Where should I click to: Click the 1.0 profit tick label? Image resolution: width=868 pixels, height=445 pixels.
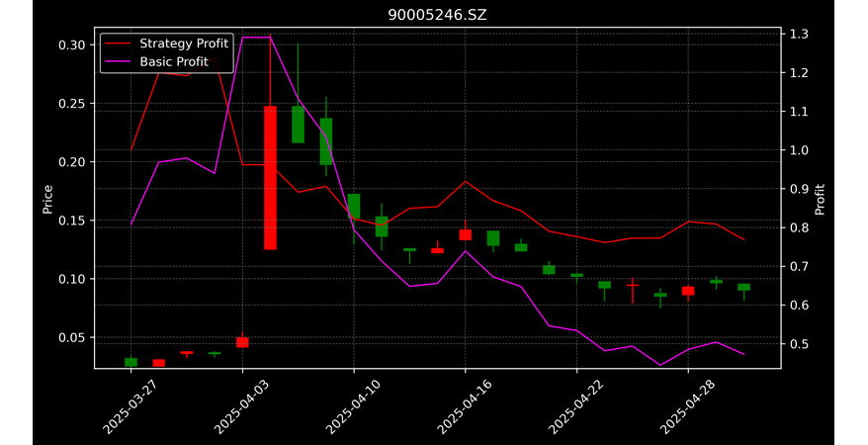tap(798, 150)
